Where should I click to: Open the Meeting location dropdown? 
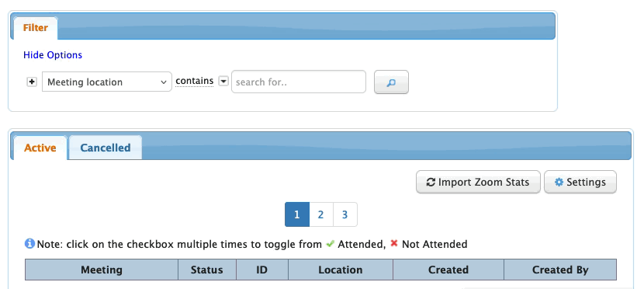[x=107, y=82]
